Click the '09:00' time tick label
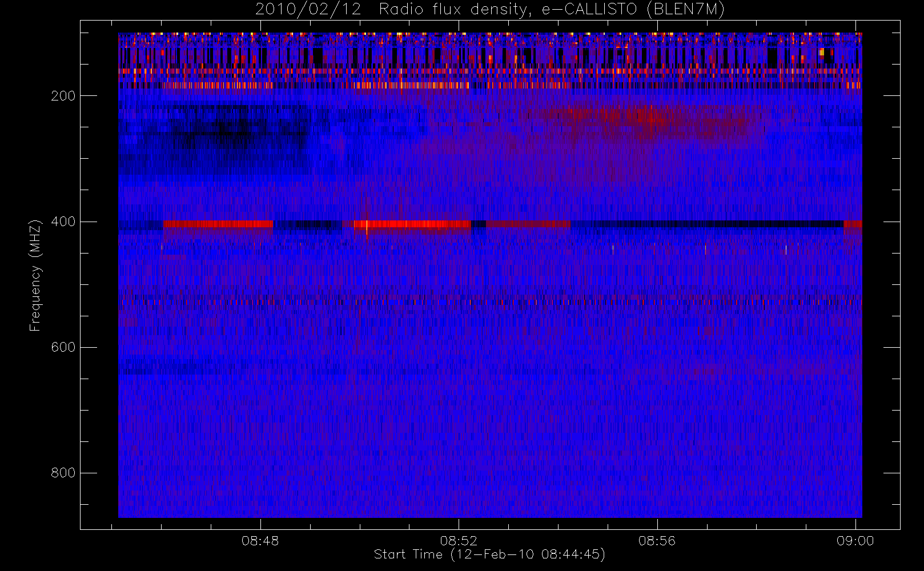924x571 pixels. (x=855, y=541)
